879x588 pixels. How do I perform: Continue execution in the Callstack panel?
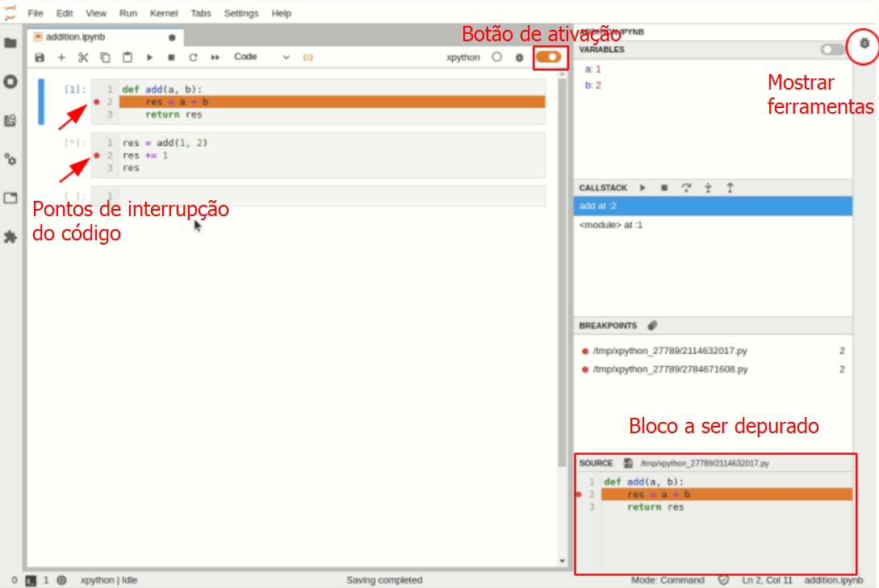click(x=643, y=188)
